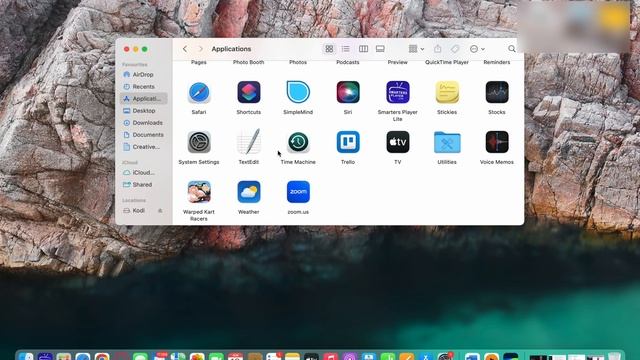Click the Reminders label
Viewport: 640px width, 360px height.
point(497,62)
